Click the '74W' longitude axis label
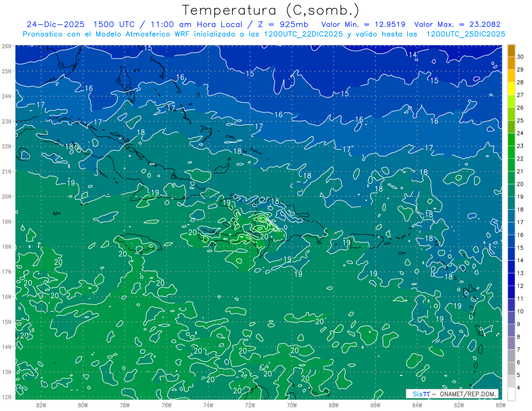This screenshot has height=411, width=532. point(208,405)
